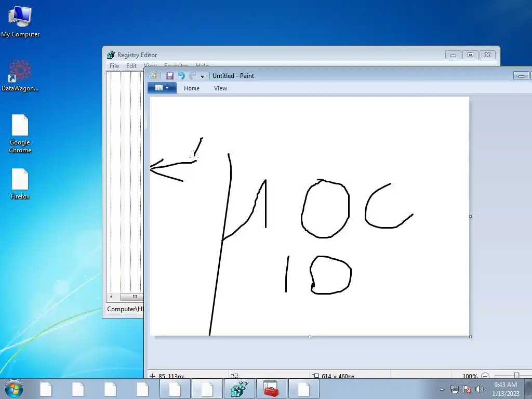Click the red toolbox icon on the taskbar
Screen dimensions: 532x399
[x=271, y=389]
